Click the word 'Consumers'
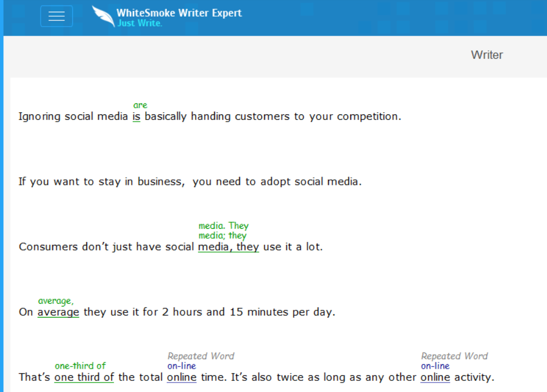 point(48,247)
